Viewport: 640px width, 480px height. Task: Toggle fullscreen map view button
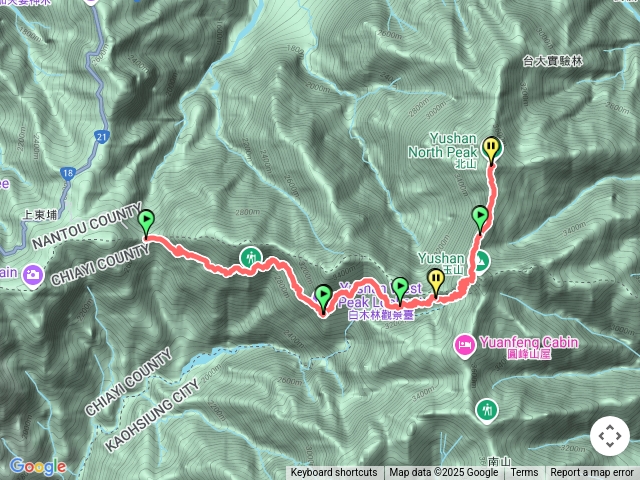[x=610, y=436]
